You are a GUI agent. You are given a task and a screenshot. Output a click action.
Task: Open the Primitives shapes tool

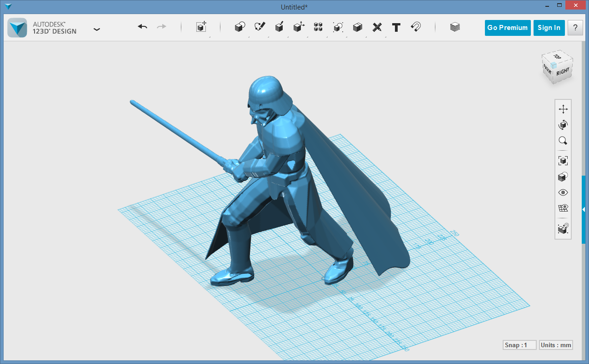(240, 27)
